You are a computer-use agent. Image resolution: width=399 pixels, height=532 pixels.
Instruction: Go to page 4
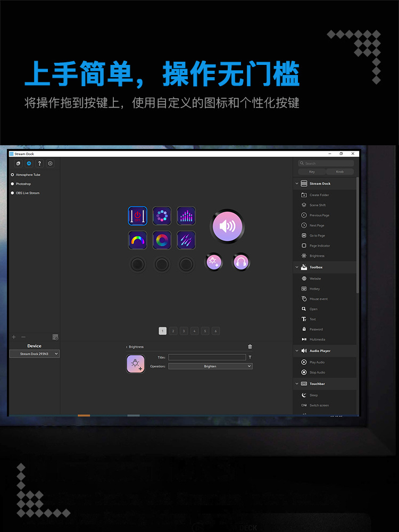pyautogui.click(x=194, y=331)
